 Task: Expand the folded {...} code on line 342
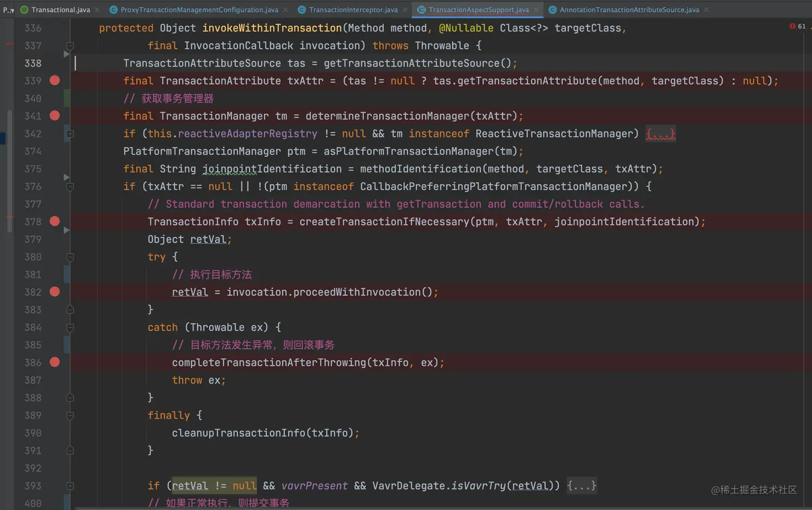pyautogui.click(x=661, y=134)
